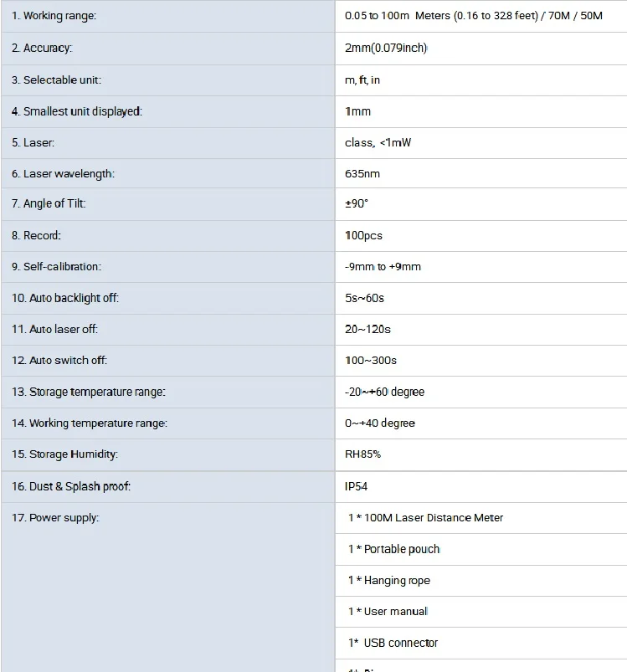Select the m, ft, in units value

362,80
